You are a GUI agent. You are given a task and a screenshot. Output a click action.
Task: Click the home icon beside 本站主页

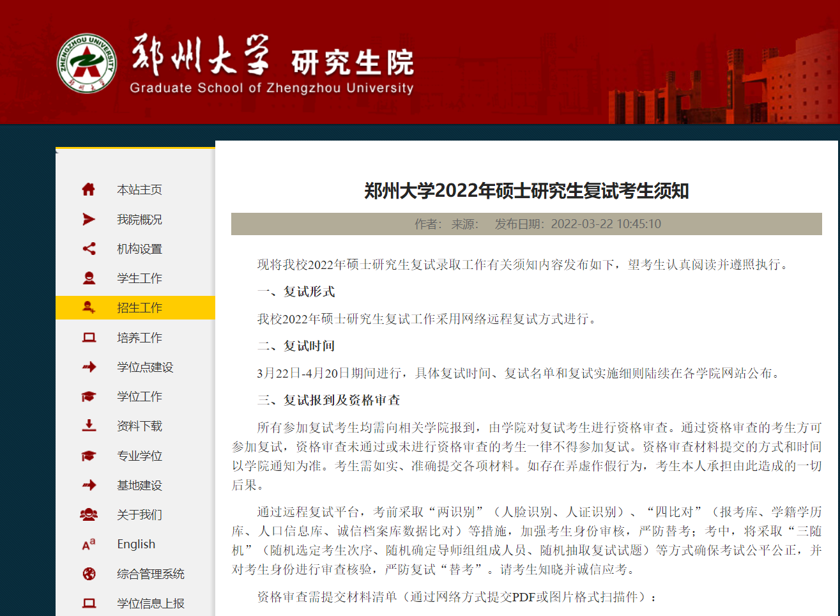click(x=89, y=189)
